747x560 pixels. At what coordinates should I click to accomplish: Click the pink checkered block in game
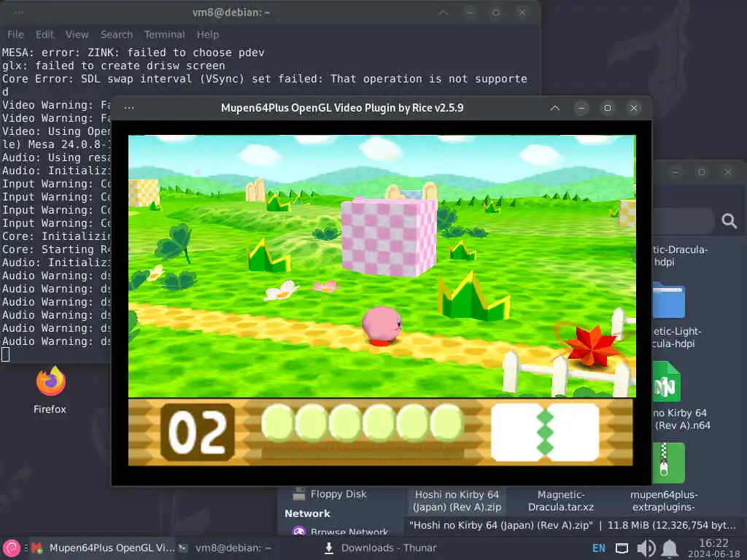[x=390, y=237]
